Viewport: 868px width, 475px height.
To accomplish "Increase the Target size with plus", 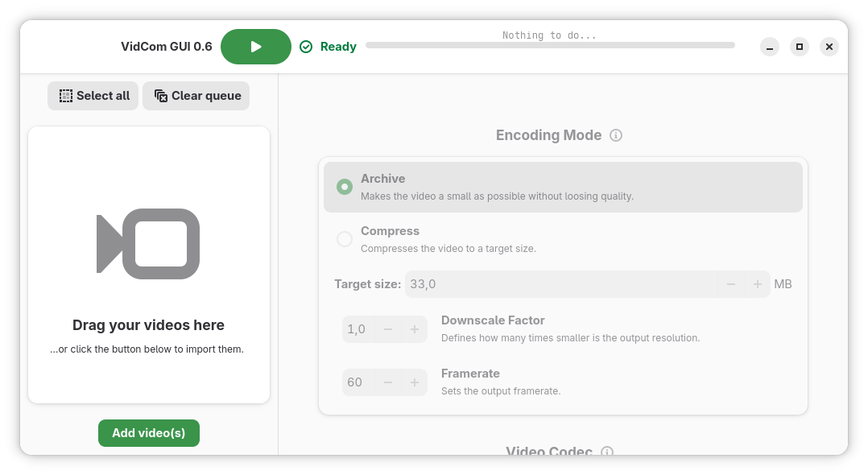I will point(757,284).
